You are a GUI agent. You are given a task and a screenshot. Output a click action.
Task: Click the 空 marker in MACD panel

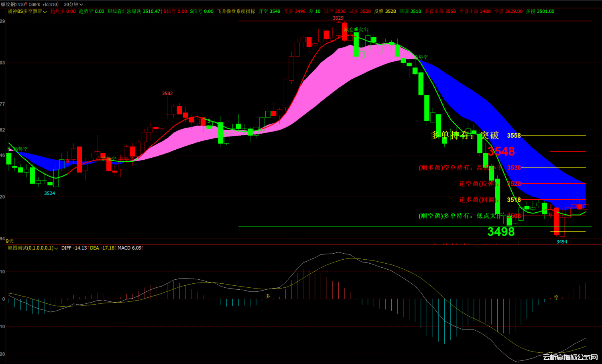[556, 297]
